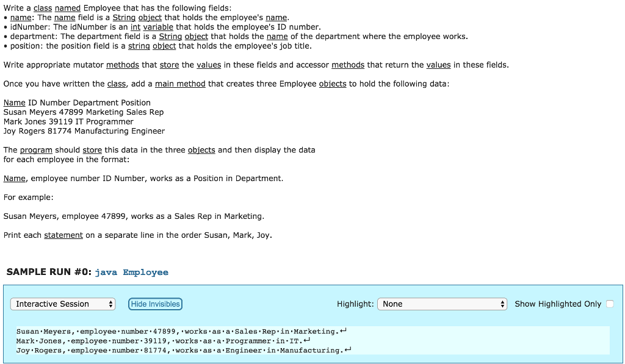
Task: Click the stepper arrows on the Highlight selector
Action: 502,304
